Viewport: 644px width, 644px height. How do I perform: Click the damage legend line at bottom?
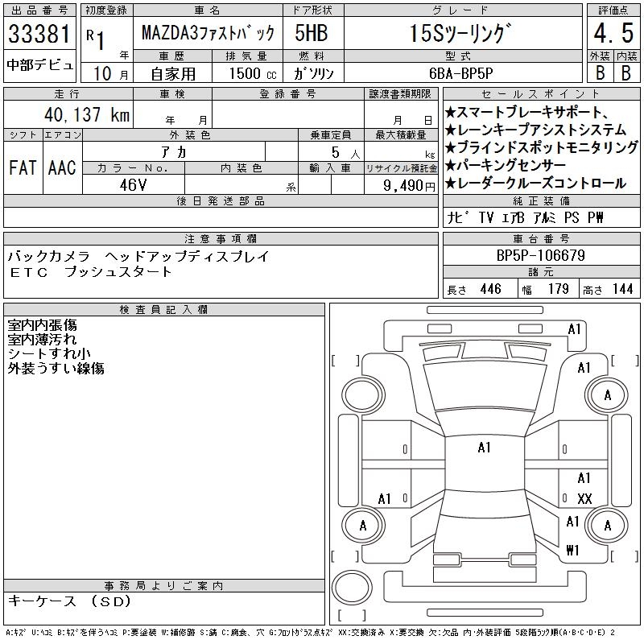310,633
